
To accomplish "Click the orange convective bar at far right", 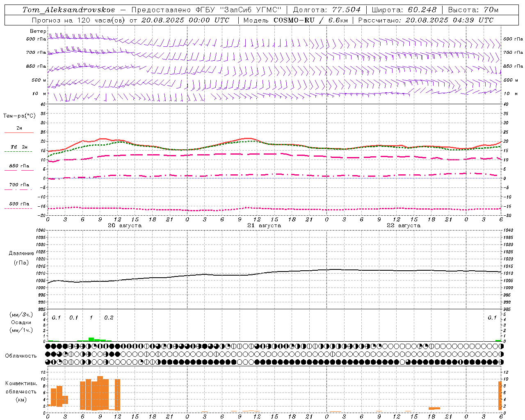I will click(x=500, y=396).
